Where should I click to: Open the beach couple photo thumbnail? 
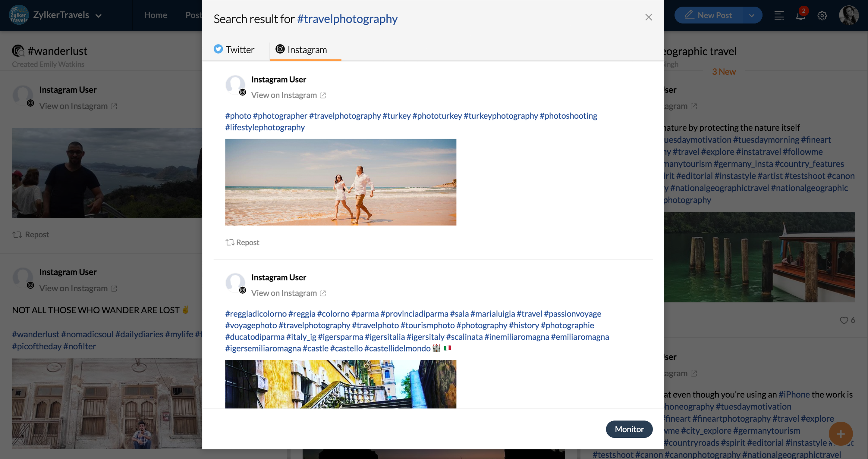click(x=340, y=182)
